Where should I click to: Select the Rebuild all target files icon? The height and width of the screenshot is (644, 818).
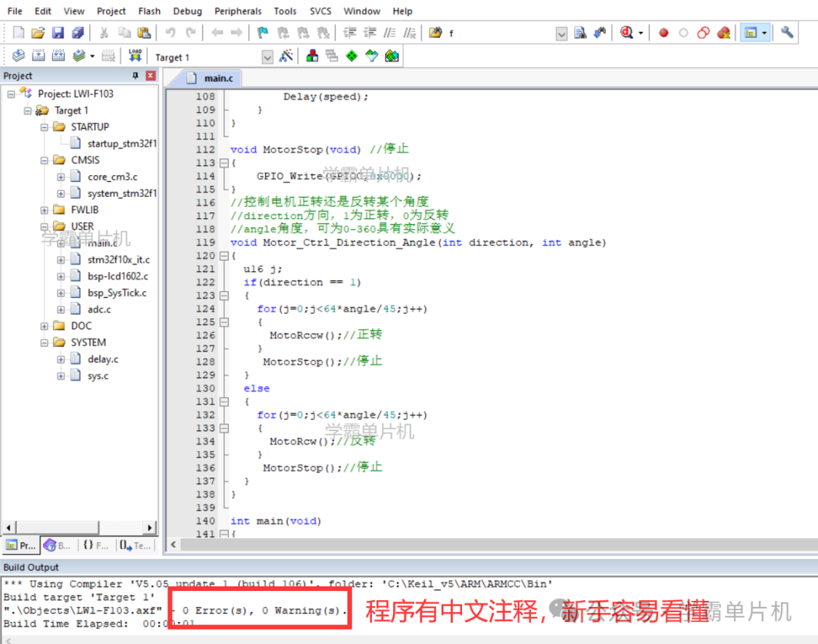[58, 55]
